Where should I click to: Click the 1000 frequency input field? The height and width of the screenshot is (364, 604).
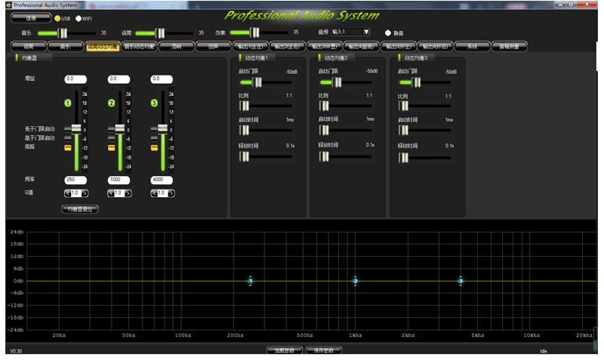[x=119, y=180]
